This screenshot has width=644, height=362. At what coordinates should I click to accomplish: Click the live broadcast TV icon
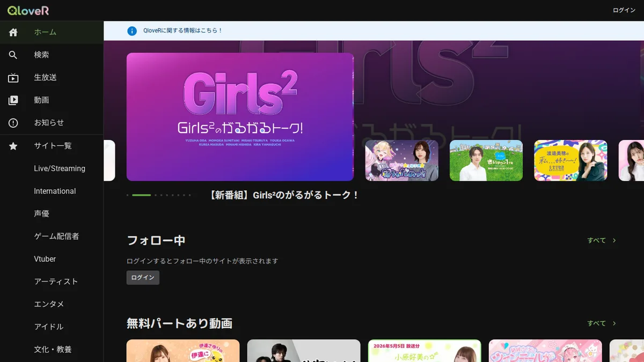point(13,78)
